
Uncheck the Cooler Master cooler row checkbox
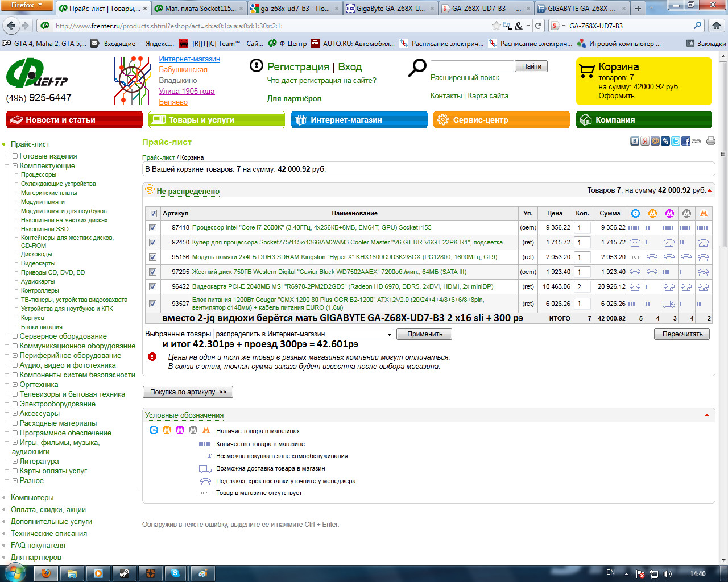pyautogui.click(x=152, y=242)
